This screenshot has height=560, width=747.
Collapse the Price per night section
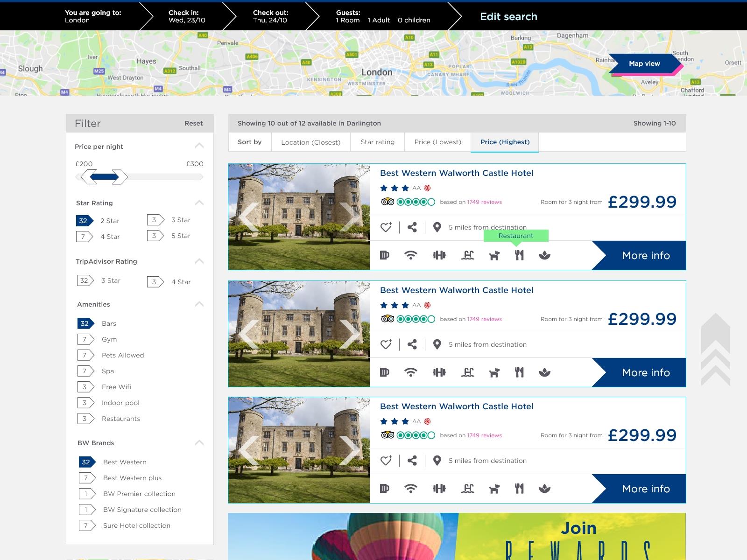199,146
